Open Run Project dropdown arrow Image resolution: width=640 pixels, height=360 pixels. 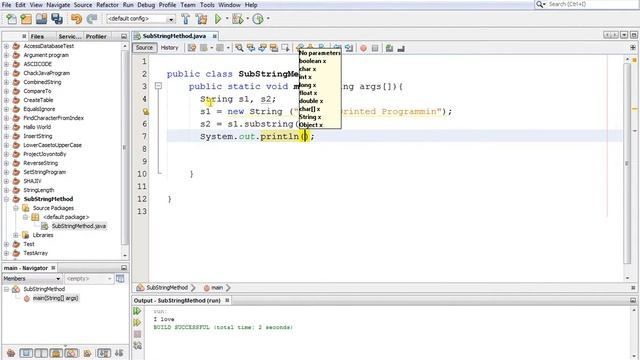coord(227,19)
